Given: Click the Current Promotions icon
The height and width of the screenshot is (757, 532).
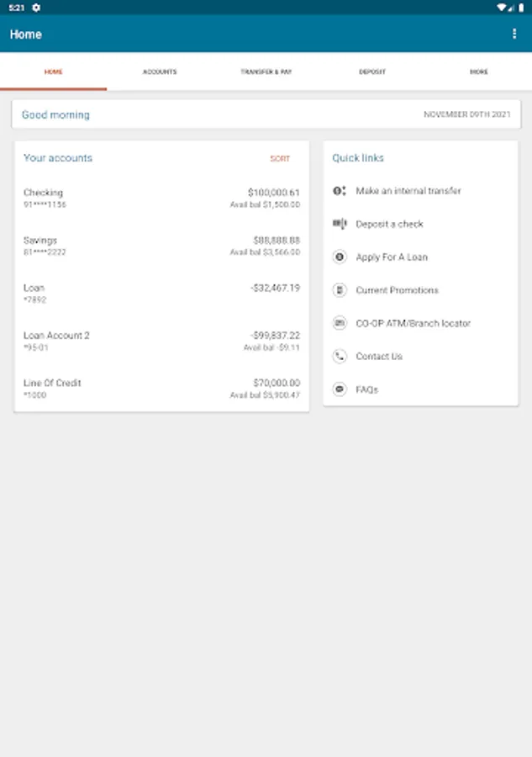Looking at the screenshot, I should (x=340, y=290).
